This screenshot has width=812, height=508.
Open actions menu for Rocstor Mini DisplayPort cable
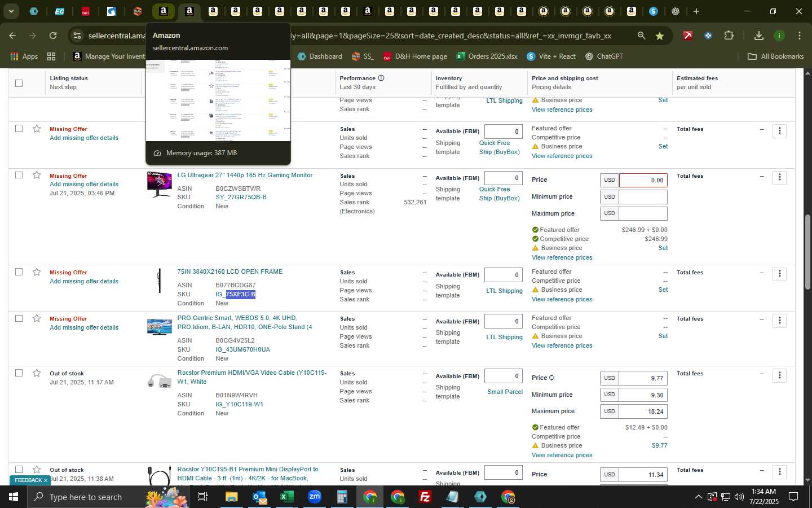pos(779,471)
